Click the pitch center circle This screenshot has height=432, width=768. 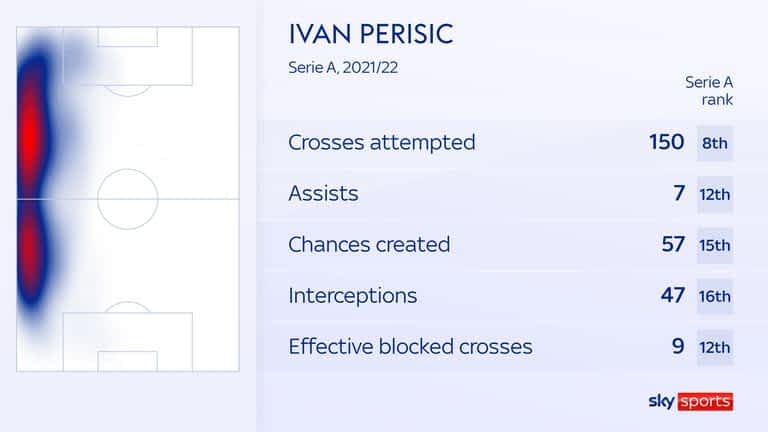point(127,199)
